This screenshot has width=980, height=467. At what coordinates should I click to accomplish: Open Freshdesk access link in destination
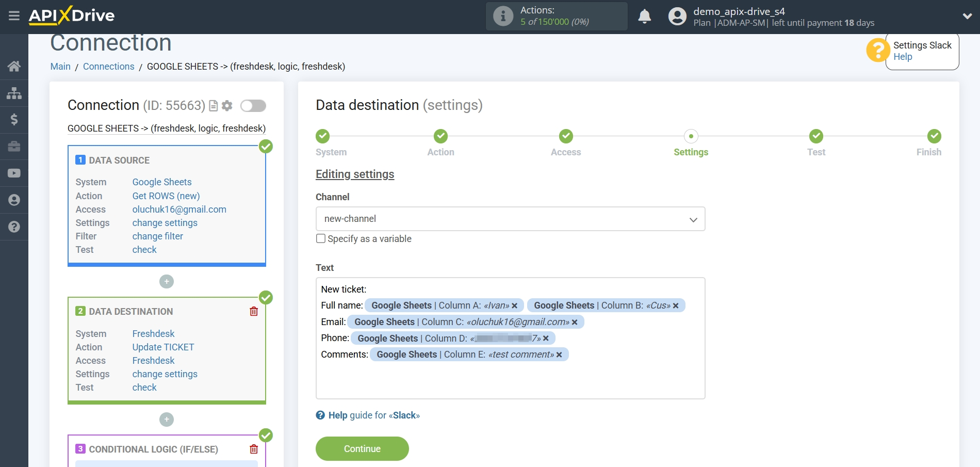153,361
